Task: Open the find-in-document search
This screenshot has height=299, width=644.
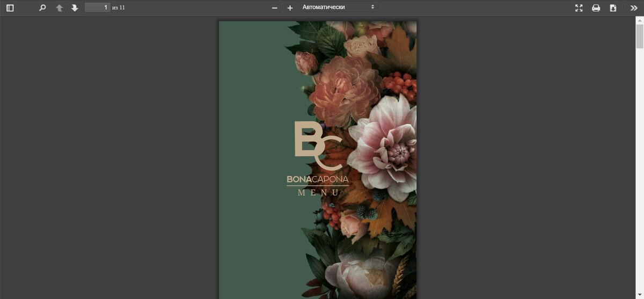Action: [42, 8]
